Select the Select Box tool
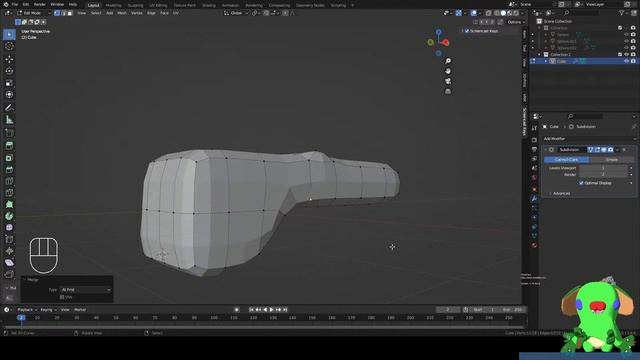 pyautogui.click(x=9, y=34)
